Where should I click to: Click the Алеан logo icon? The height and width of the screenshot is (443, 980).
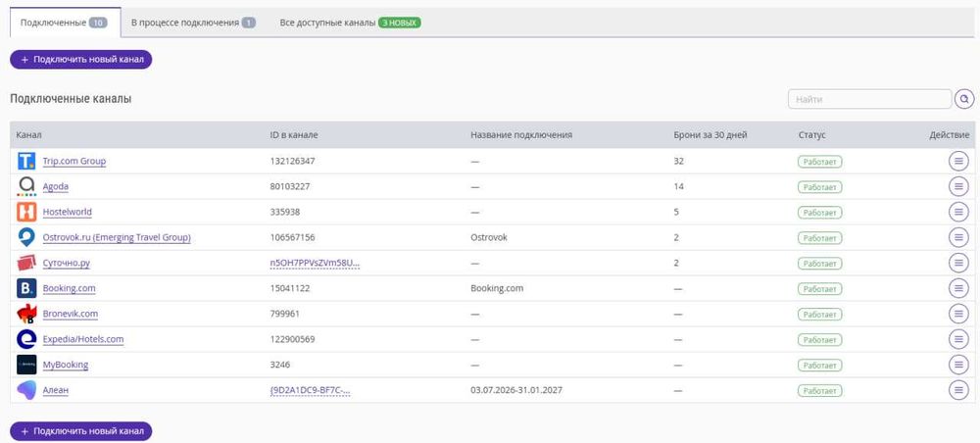(26, 390)
